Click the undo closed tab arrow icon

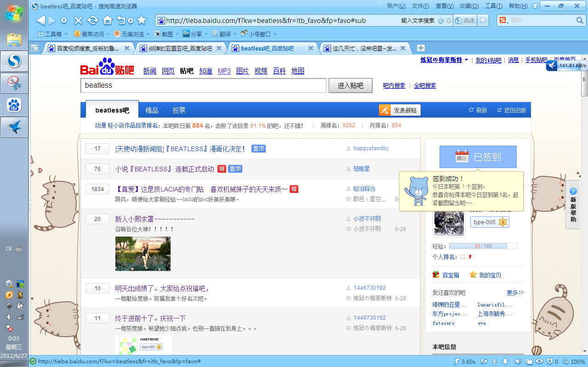point(120,20)
